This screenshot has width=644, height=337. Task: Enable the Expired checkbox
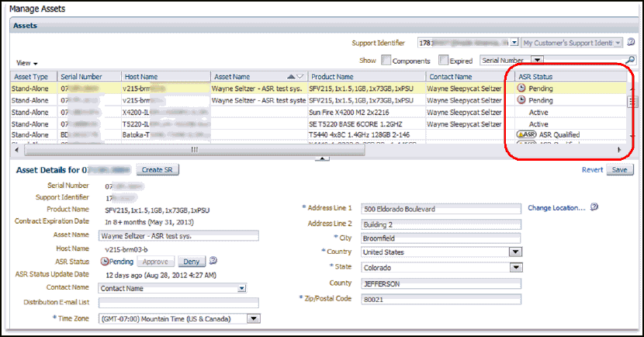[x=443, y=60]
